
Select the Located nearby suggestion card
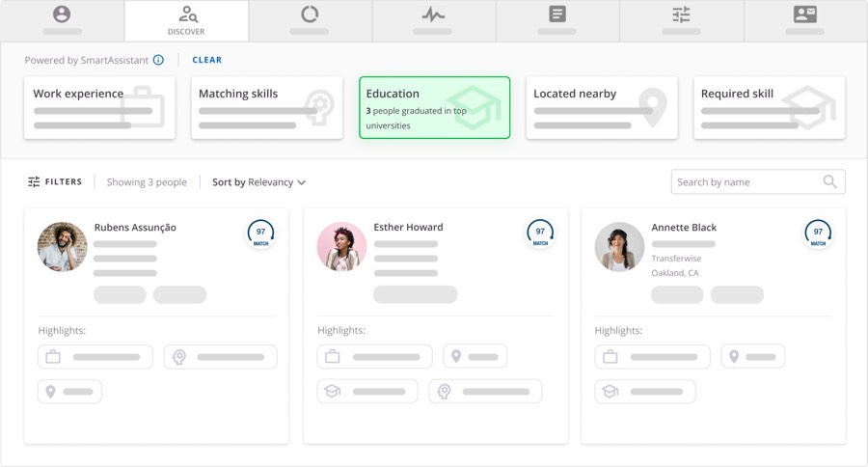pos(602,107)
